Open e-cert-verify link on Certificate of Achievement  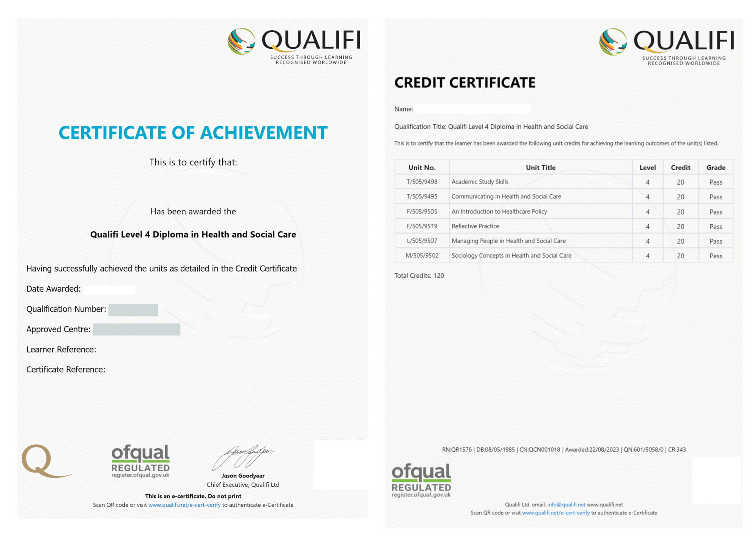(x=184, y=505)
